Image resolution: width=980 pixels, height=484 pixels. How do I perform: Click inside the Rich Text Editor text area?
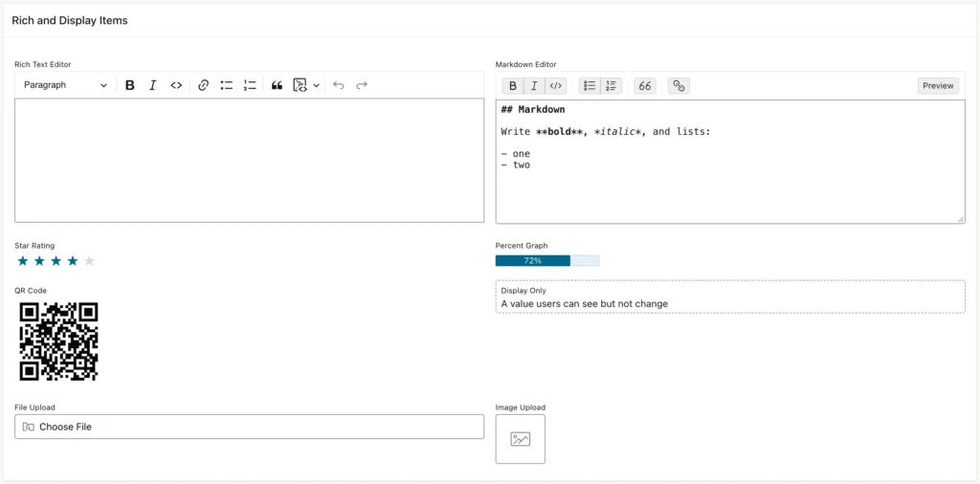pos(250,160)
